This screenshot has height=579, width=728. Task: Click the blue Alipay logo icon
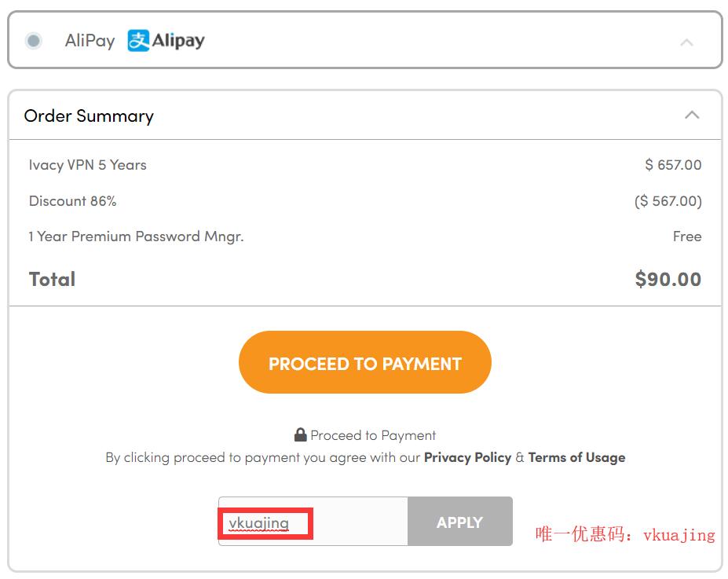[x=138, y=41]
